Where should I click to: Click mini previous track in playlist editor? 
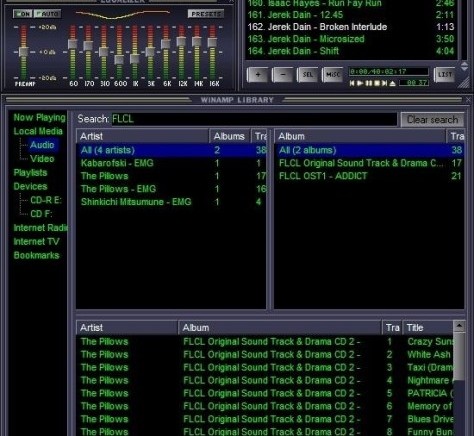(x=352, y=83)
